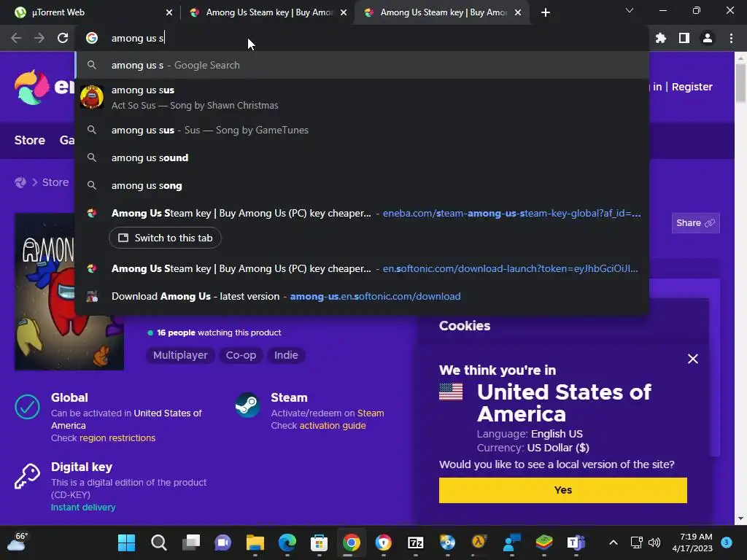Click the Steam logo icon
The image size is (747, 560).
pos(247,405)
